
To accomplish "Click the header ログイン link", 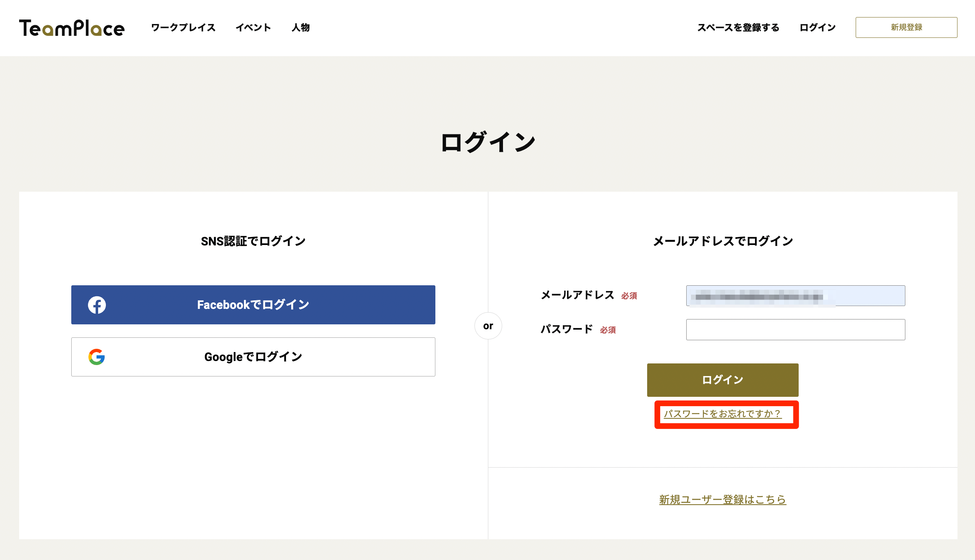I will pyautogui.click(x=817, y=28).
